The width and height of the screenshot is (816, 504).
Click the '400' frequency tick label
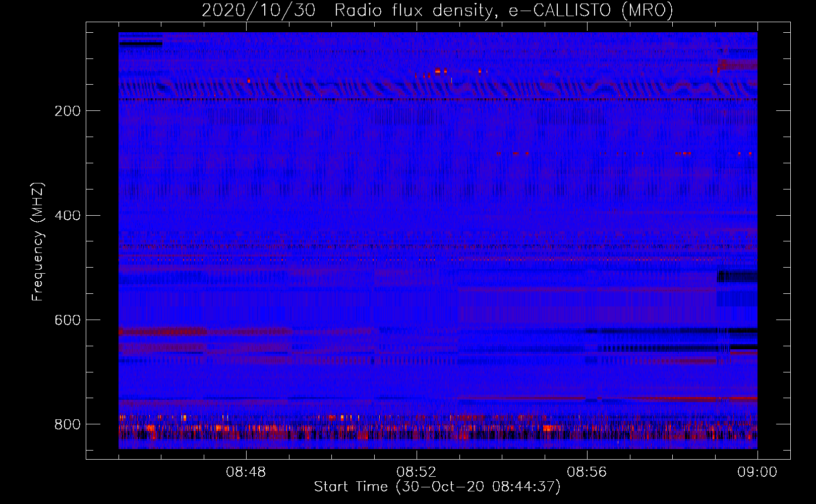point(68,216)
